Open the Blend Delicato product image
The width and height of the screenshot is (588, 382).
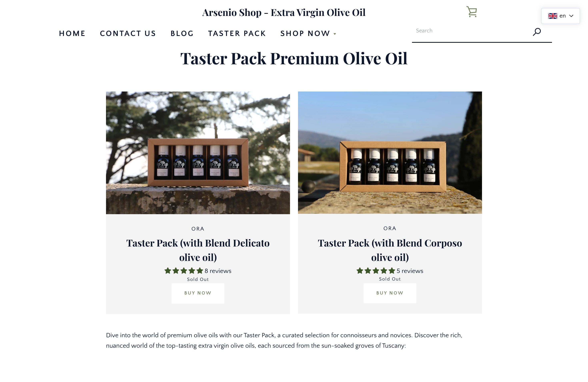pyautogui.click(x=198, y=153)
